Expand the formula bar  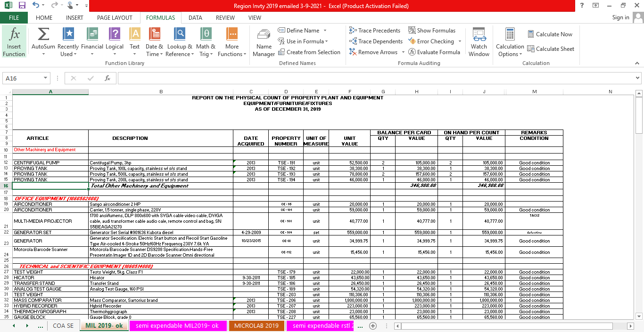[x=638, y=78]
